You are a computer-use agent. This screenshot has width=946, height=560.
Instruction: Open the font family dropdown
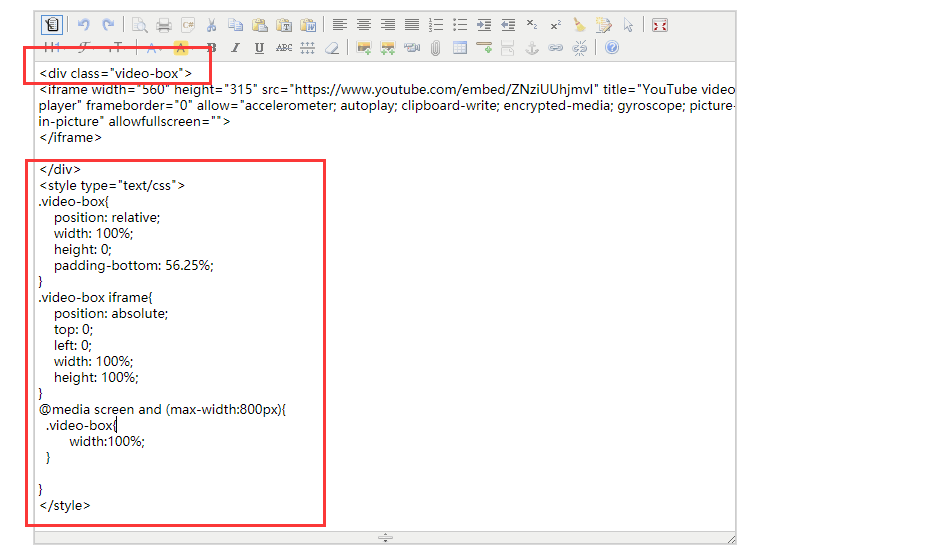point(84,47)
